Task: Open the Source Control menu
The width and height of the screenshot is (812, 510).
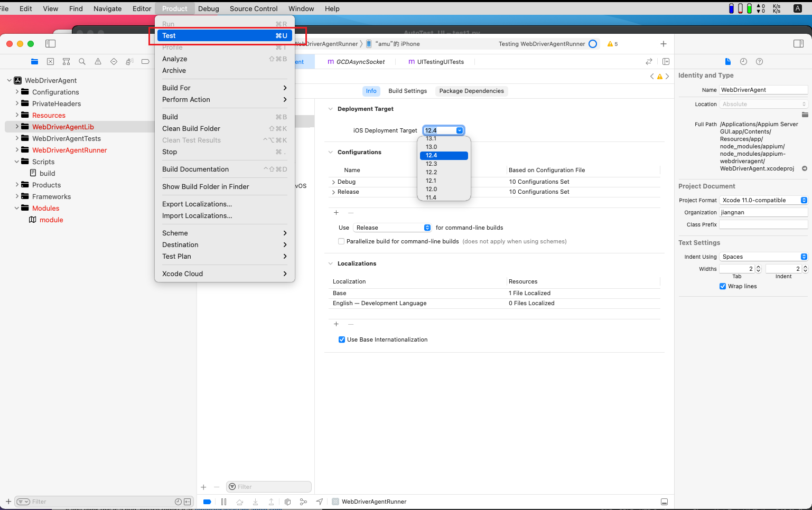Action: [x=254, y=8]
